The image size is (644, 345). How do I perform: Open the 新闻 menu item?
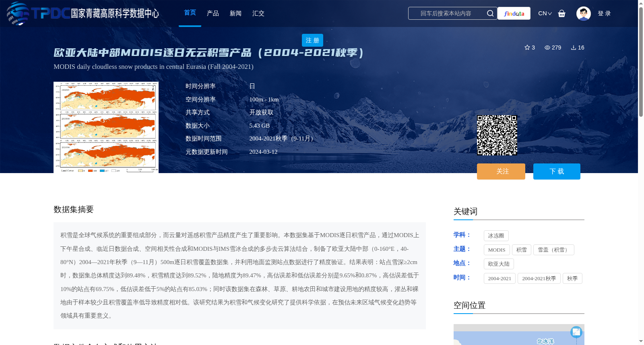pos(235,13)
